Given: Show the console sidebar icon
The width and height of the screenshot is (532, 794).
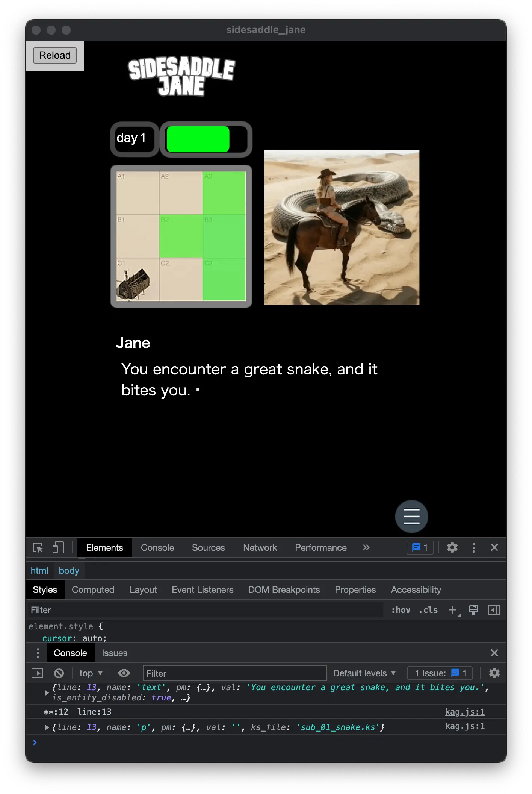Looking at the screenshot, I should pyautogui.click(x=37, y=673).
